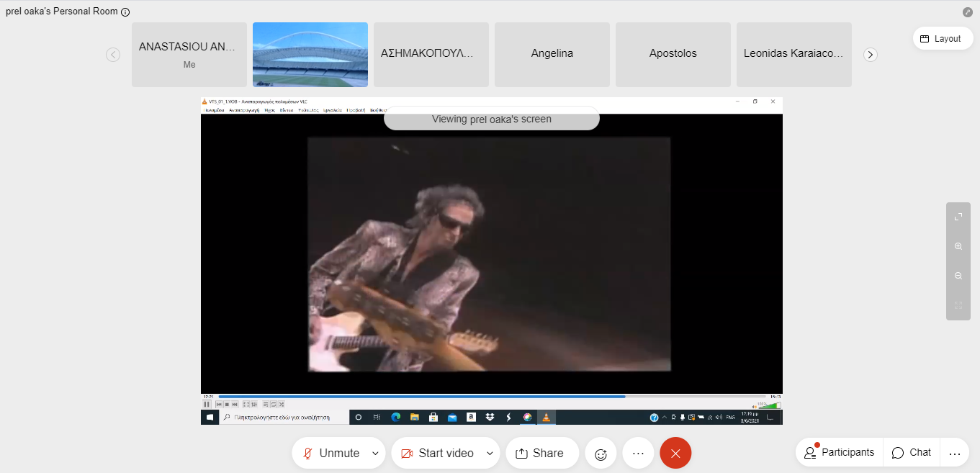
Task: Show hidden system tray icons chevron
Action: tap(664, 418)
